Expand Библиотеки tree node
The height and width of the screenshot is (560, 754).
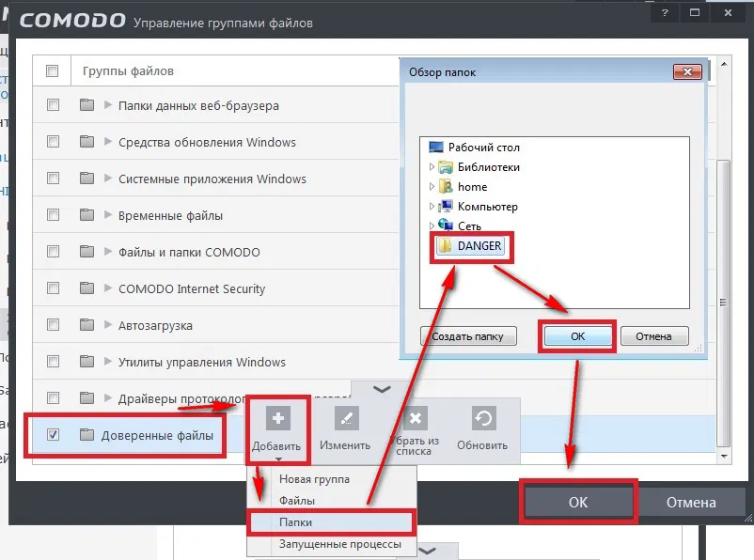pyautogui.click(x=432, y=167)
